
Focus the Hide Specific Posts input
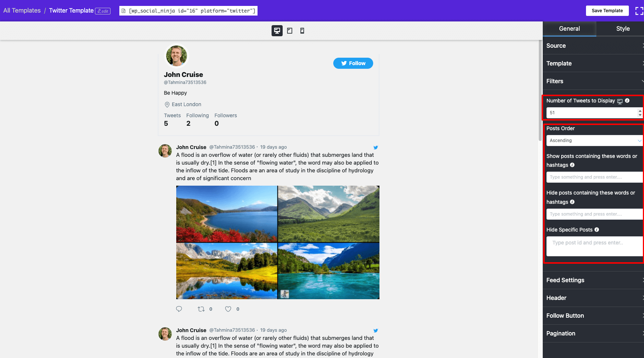point(594,246)
